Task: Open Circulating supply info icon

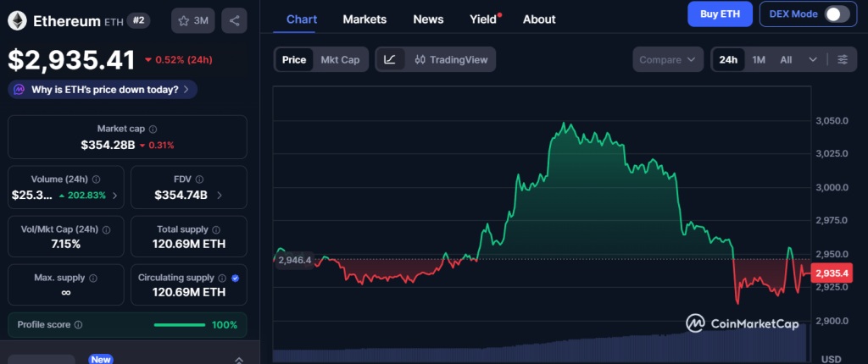Action: 222,278
